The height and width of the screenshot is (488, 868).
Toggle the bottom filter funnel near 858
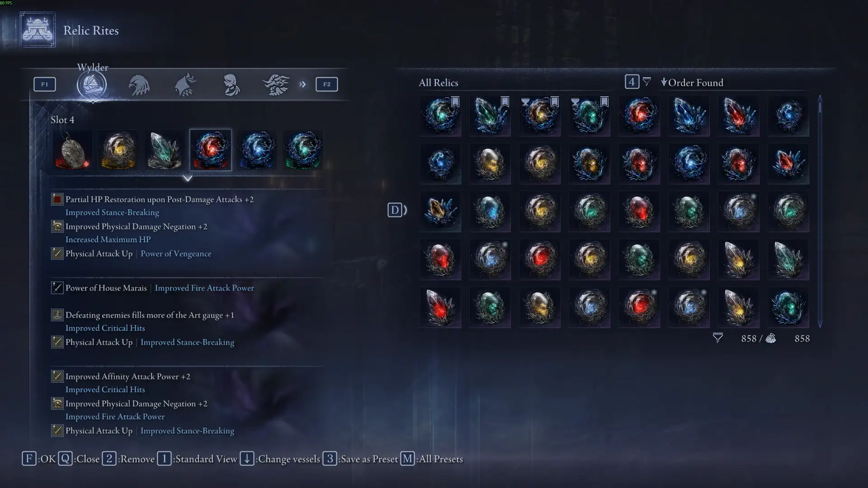[718, 338]
